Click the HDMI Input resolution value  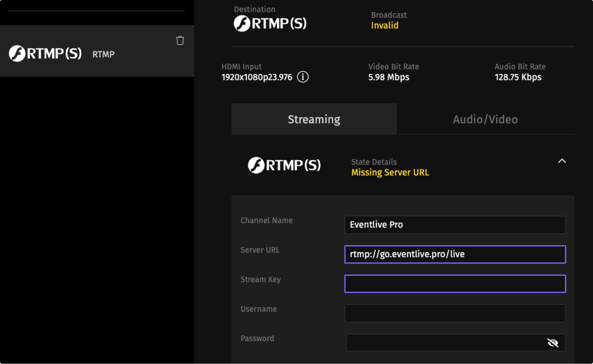tap(257, 77)
